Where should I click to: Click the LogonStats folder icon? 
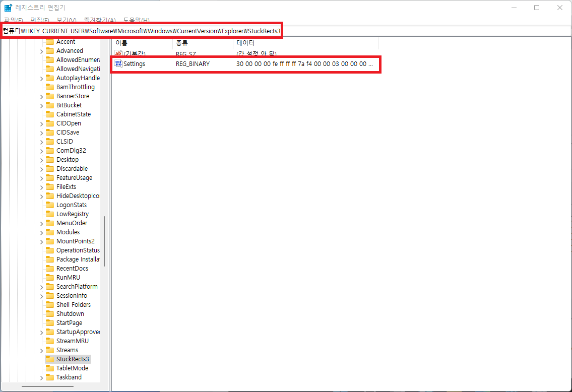click(49, 205)
